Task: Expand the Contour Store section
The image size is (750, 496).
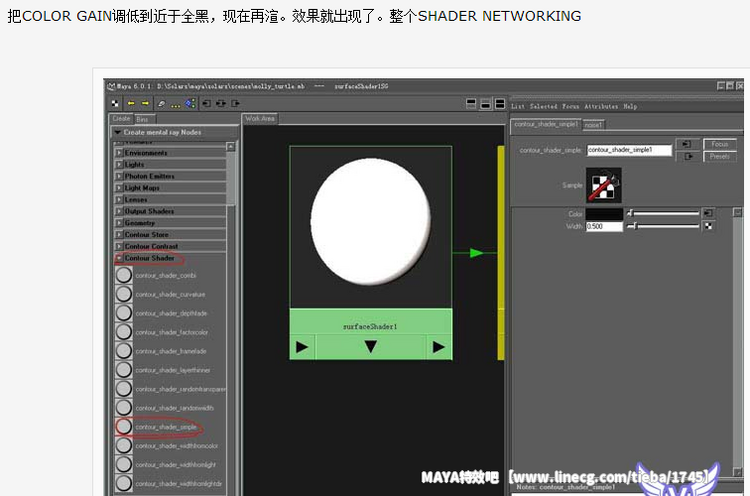Action: point(120,234)
